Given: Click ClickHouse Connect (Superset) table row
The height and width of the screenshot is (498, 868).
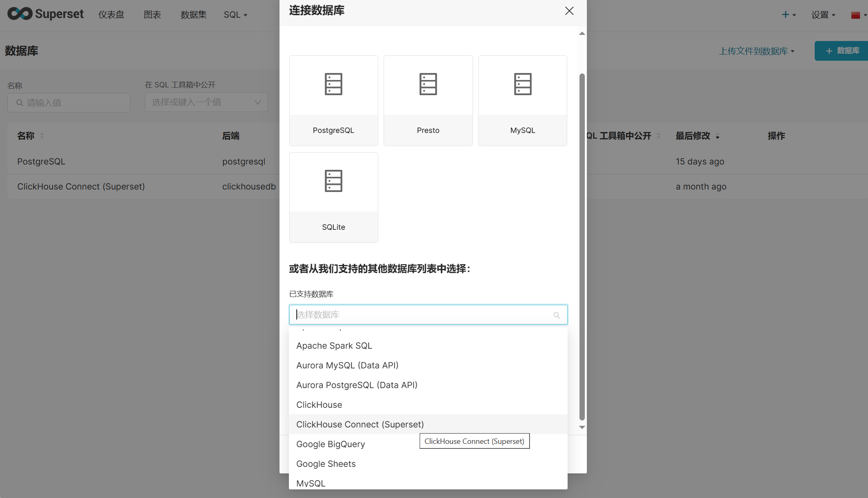Looking at the screenshot, I should (x=143, y=187).
